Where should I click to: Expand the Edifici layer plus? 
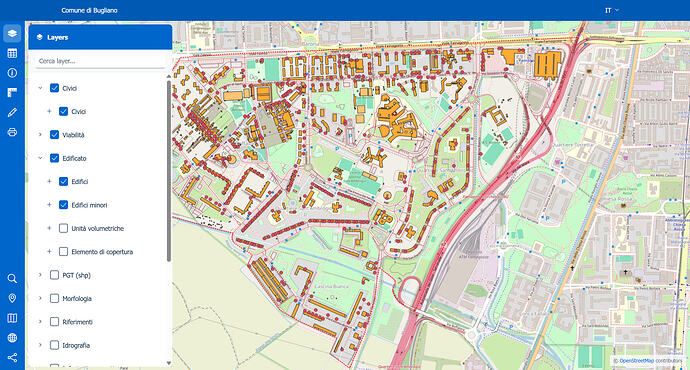click(x=49, y=181)
